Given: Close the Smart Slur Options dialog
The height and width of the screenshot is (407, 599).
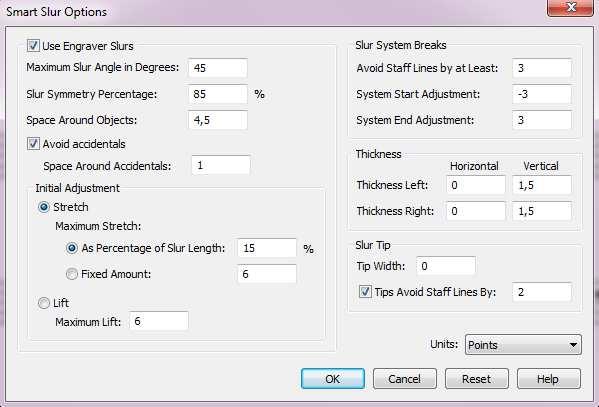Looking at the screenshot, I should pyautogui.click(x=570, y=8).
